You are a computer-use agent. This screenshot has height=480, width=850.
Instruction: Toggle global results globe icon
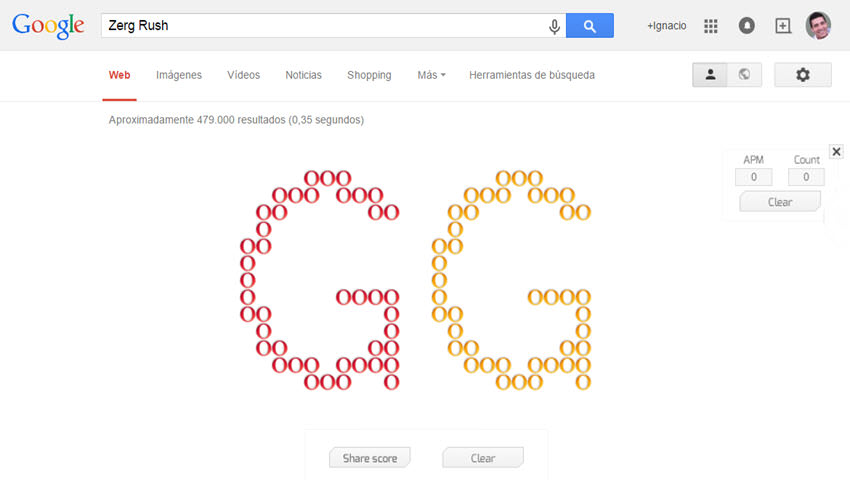coord(744,75)
